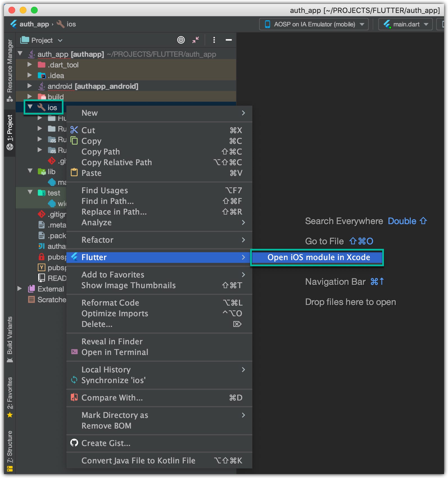Select Show Image Thumbnails

159,285
